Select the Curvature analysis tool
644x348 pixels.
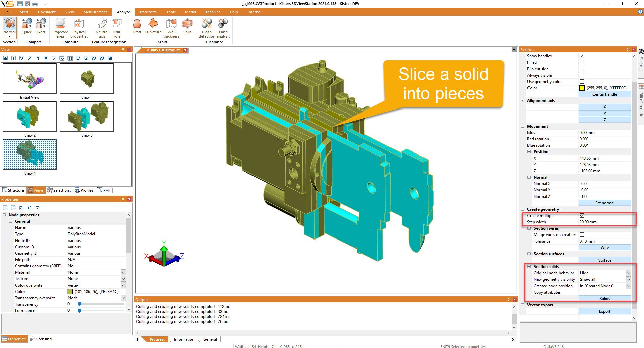[x=153, y=27]
